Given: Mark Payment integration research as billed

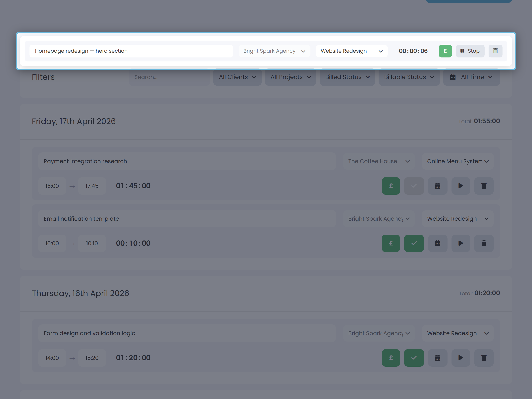Looking at the screenshot, I should (414, 186).
